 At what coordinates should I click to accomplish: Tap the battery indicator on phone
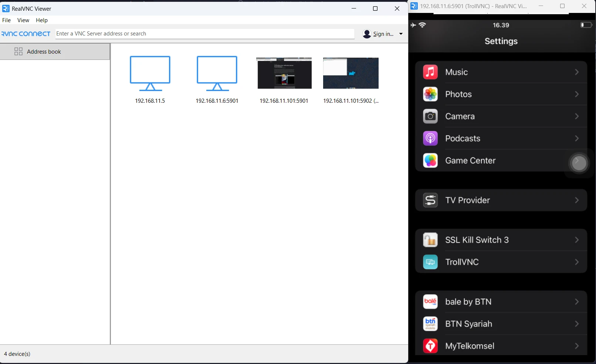tap(586, 25)
